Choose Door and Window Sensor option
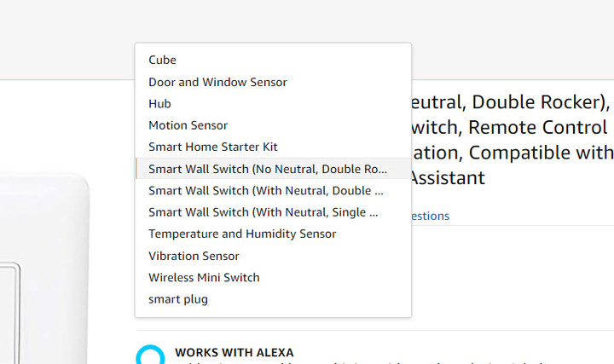 (x=273, y=82)
